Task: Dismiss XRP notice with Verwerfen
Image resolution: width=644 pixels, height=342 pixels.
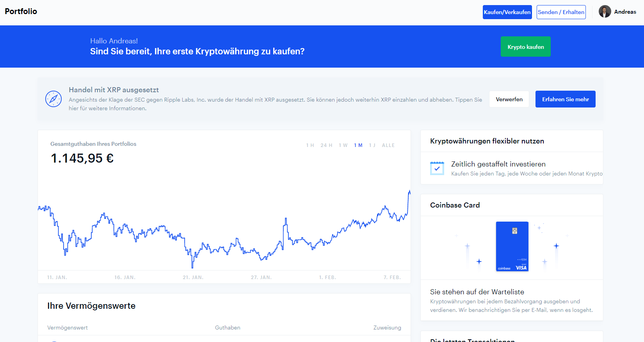Action: (x=509, y=99)
